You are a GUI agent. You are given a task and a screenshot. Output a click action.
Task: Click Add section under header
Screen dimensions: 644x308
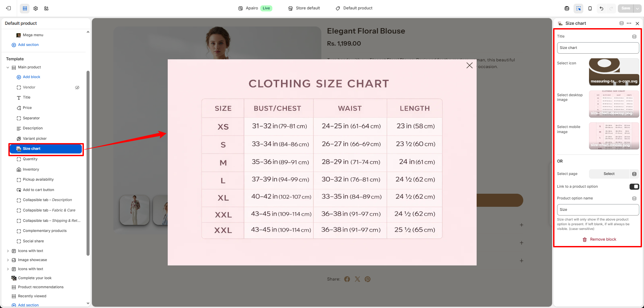[25, 45]
